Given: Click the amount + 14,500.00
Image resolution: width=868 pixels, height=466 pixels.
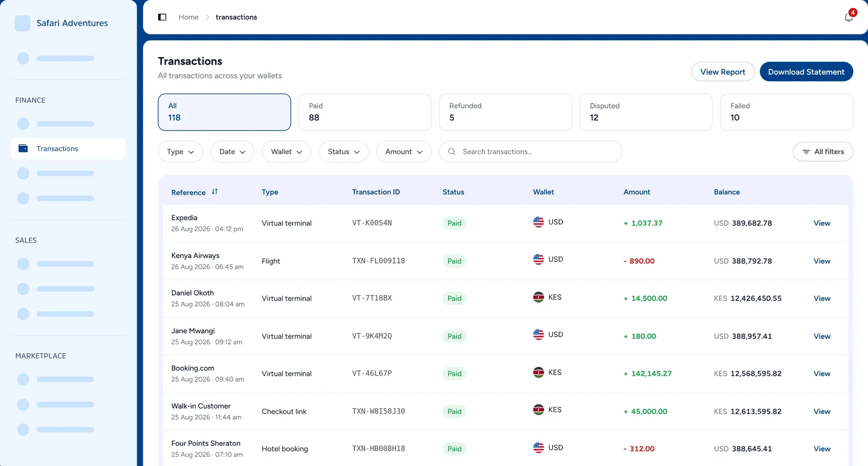Looking at the screenshot, I should pyautogui.click(x=645, y=298).
